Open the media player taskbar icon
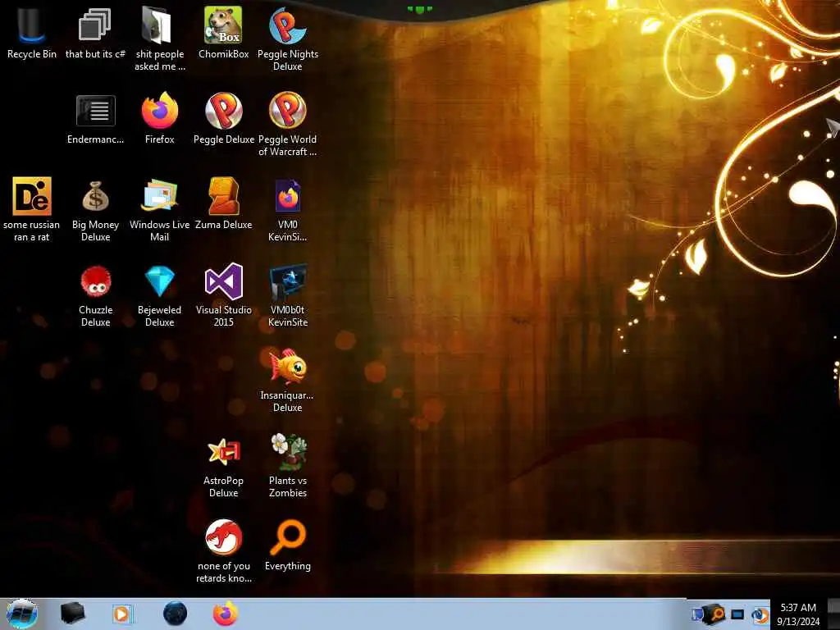Viewport: 840px width, 630px height. click(x=122, y=614)
